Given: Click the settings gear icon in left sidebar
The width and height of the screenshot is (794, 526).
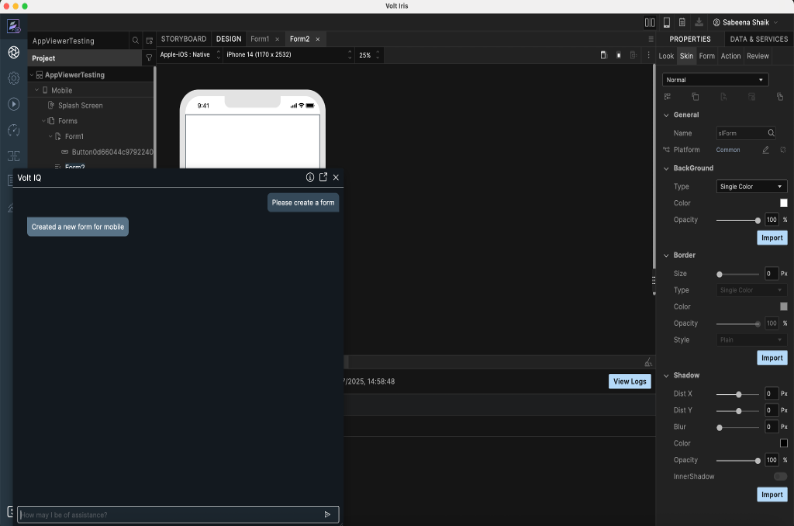Looking at the screenshot, I should tap(14, 78).
